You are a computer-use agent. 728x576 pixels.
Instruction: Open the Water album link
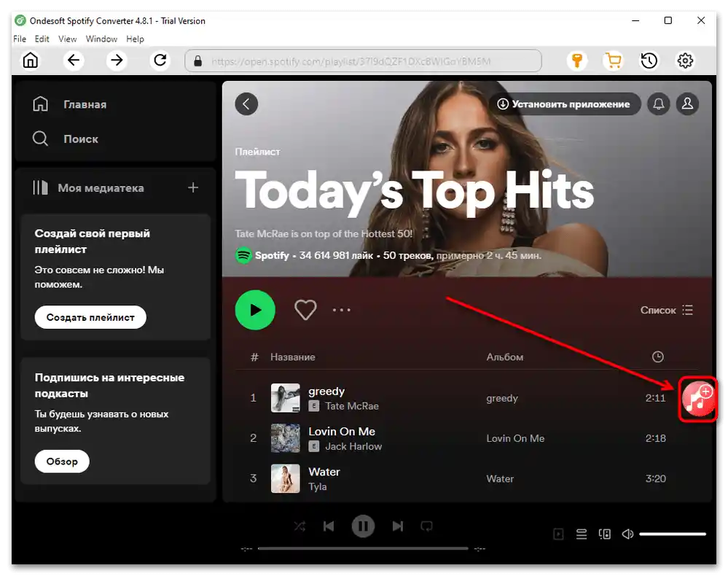pyautogui.click(x=500, y=479)
